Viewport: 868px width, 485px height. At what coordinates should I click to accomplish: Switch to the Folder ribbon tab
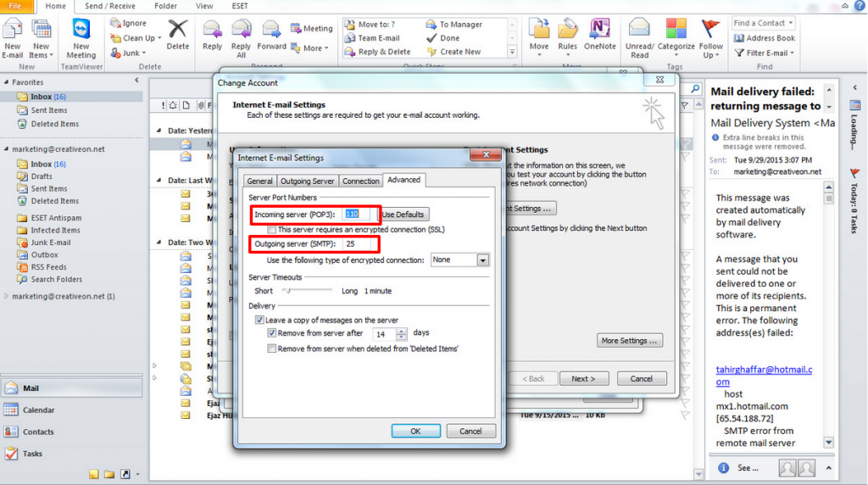pos(165,6)
